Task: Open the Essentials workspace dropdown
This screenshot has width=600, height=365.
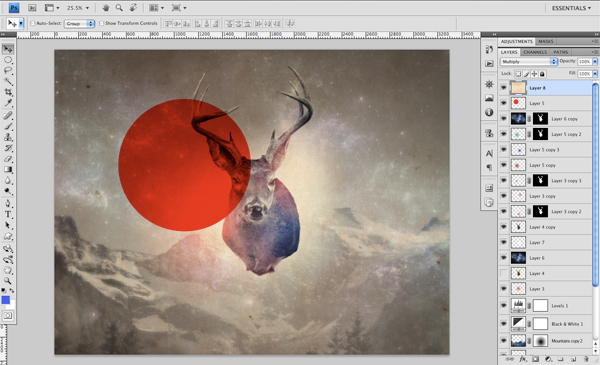Action: point(571,8)
